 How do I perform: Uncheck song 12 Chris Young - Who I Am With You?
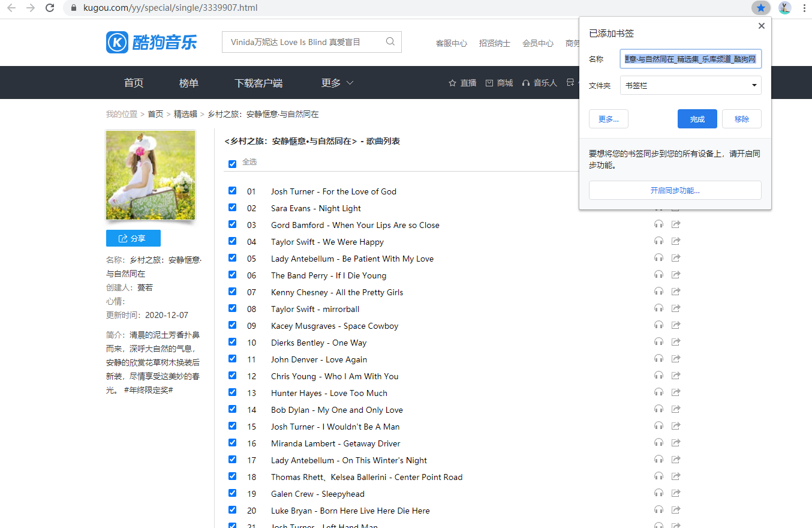[x=232, y=376]
